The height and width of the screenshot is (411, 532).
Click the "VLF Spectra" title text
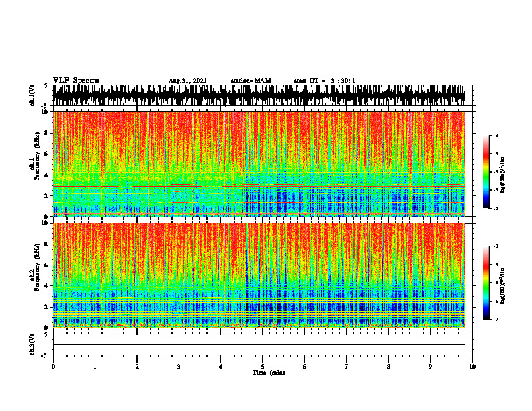tap(76, 81)
